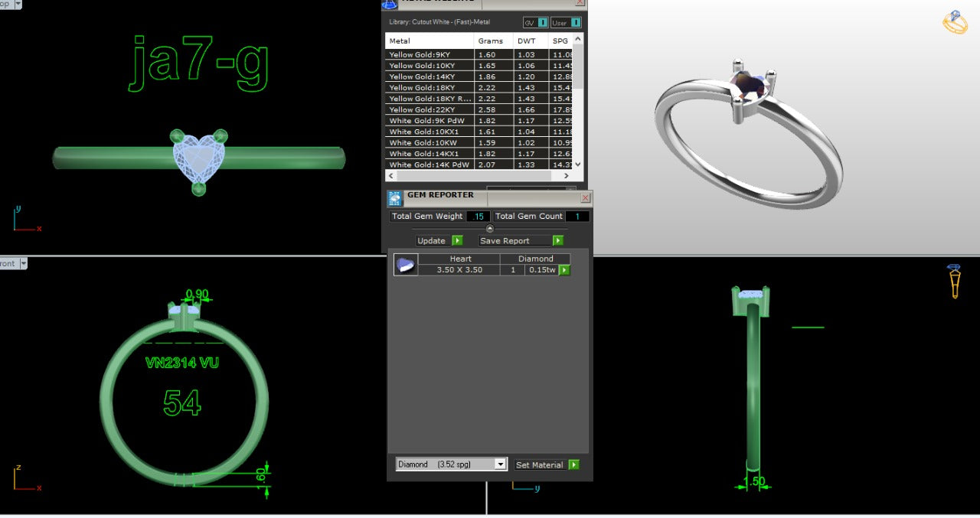Screen dimensions: 980x518
Task: Toggle the User option in Metal Weights
Action: (x=566, y=23)
